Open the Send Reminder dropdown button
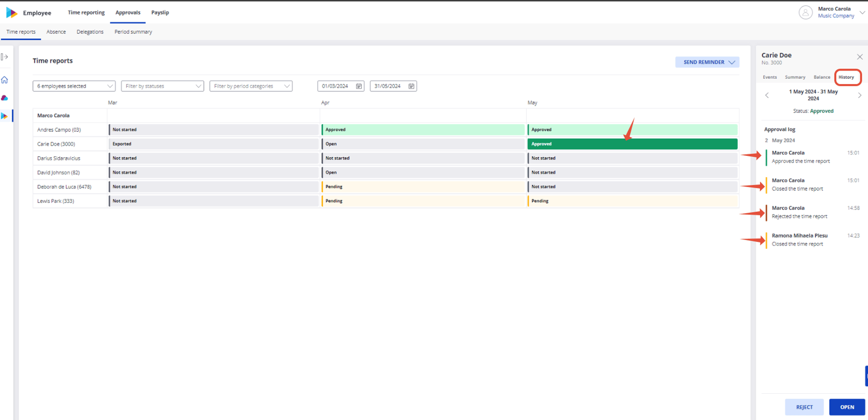The width and height of the screenshot is (868, 420). pyautogui.click(x=707, y=62)
